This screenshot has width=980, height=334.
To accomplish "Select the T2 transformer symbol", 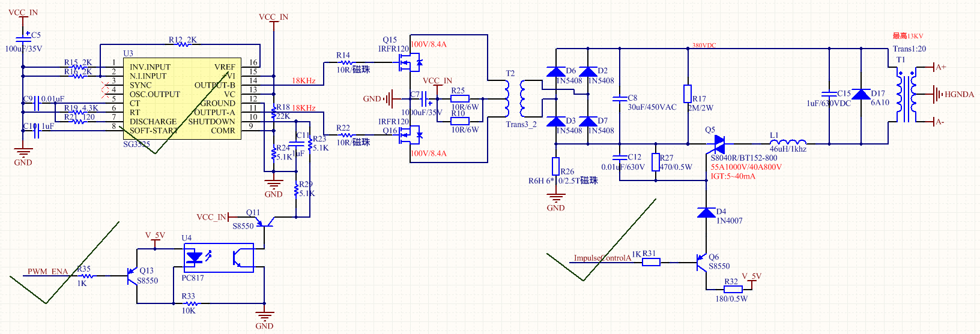I will (514, 99).
